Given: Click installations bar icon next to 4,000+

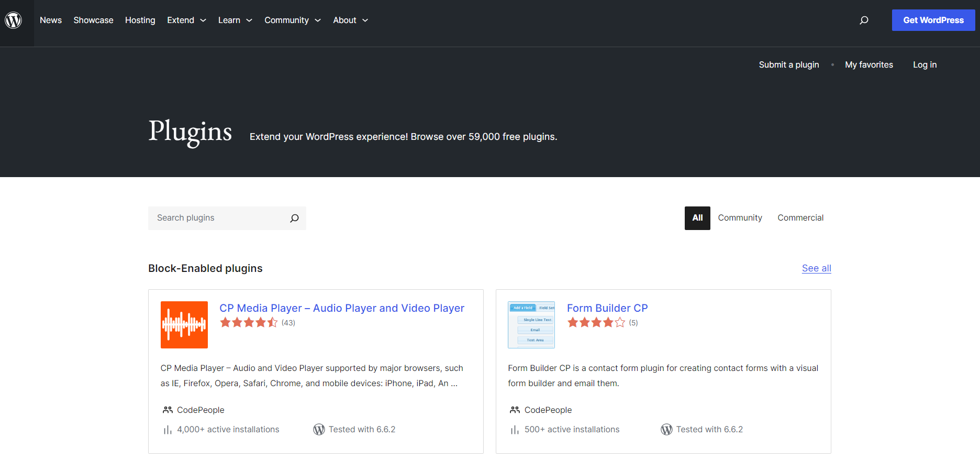Looking at the screenshot, I should [x=168, y=430].
